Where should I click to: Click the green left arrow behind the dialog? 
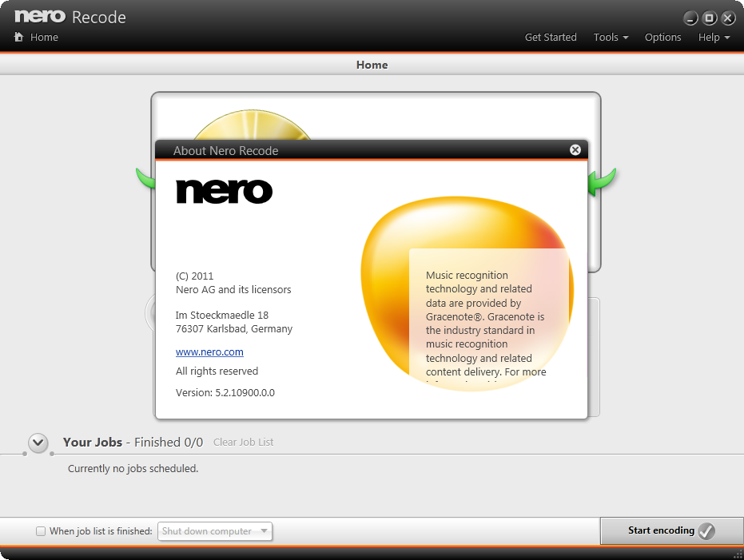pyautogui.click(x=145, y=179)
